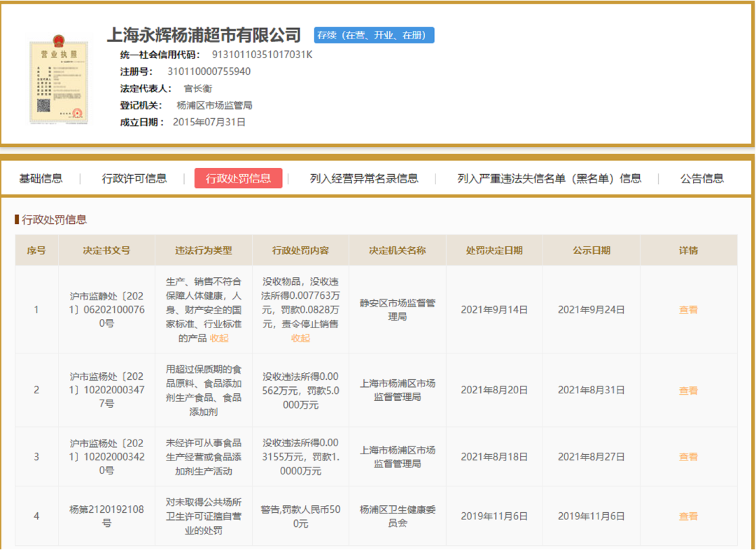Click violation type 未经许可从事食品生产经营
756x550 pixels.
(204, 457)
